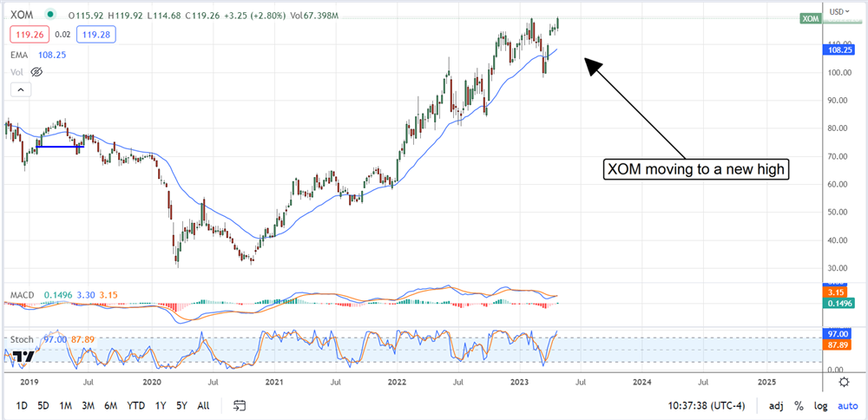The height and width of the screenshot is (420, 868).
Task: Select the YTD time range
Action: (x=135, y=405)
